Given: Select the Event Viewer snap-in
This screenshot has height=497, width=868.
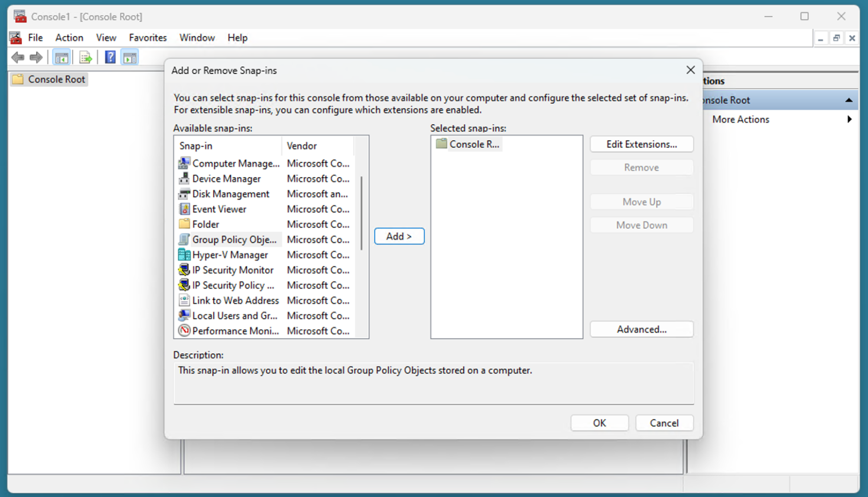Looking at the screenshot, I should click(x=219, y=209).
